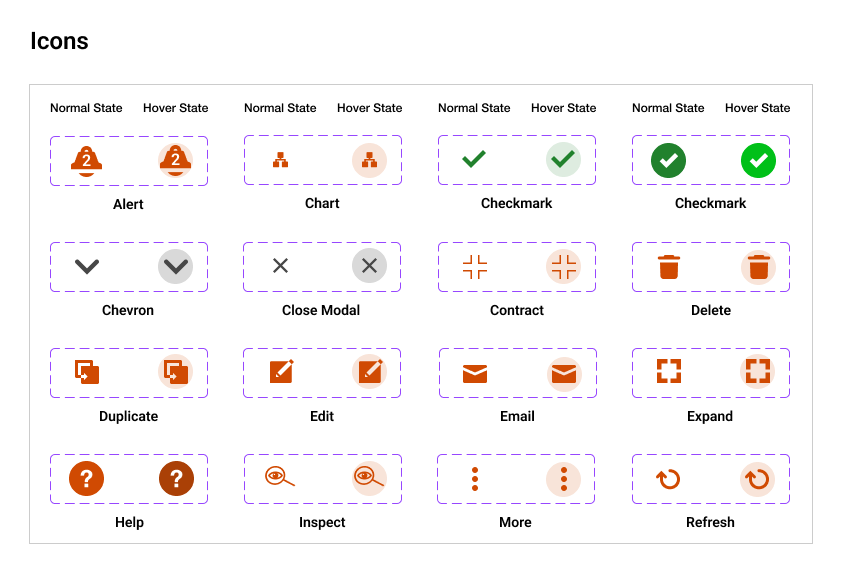Click the normal state Expand corners icon

pos(668,371)
